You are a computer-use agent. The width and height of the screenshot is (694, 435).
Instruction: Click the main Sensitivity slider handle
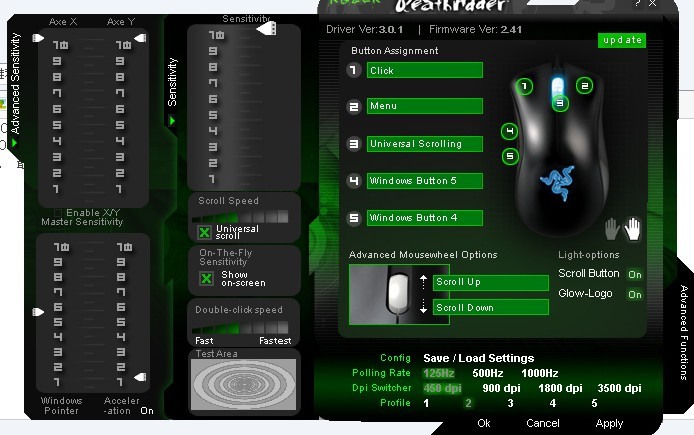pos(267,29)
